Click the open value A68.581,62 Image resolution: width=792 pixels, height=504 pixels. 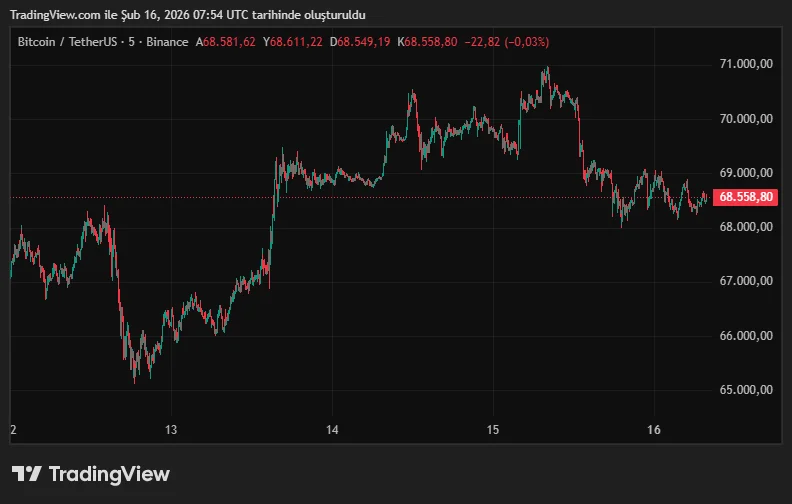[x=226, y=42]
